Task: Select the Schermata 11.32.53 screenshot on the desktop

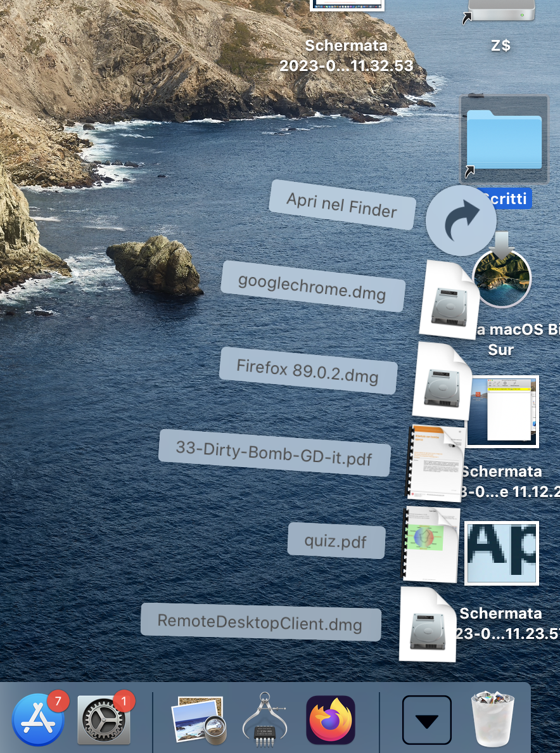Action: point(347,6)
